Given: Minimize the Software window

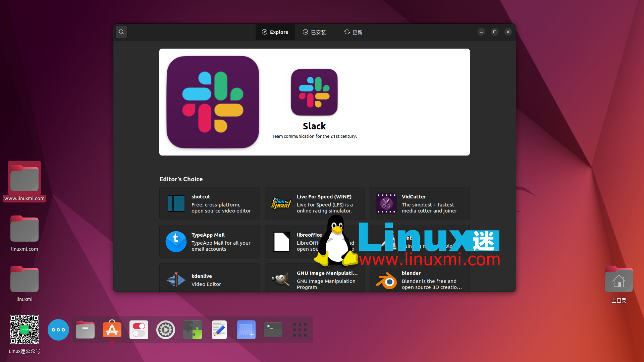Looking at the screenshot, I should tap(481, 32).
